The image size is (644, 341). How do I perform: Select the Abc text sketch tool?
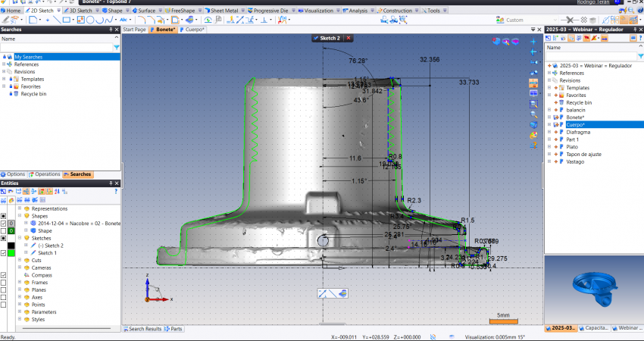(x=123, y=20)
